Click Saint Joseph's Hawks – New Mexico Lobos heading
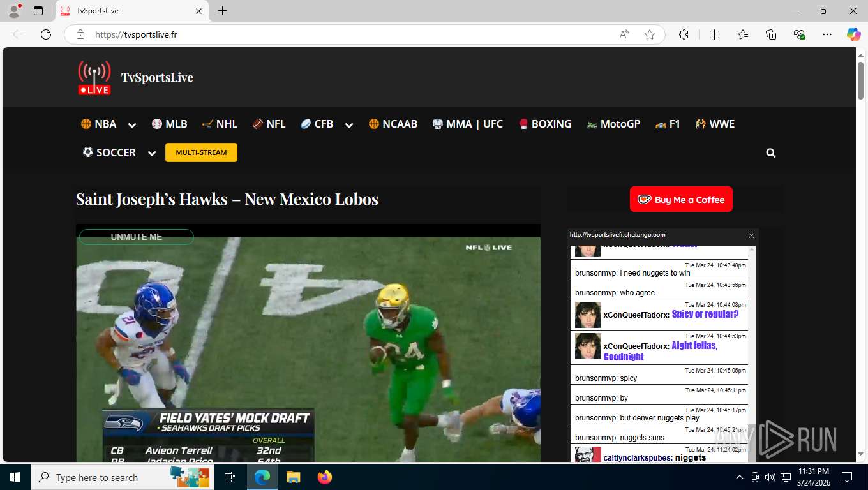Image resolution: width=868 pixels, height=490 pixels. point(227,199)
